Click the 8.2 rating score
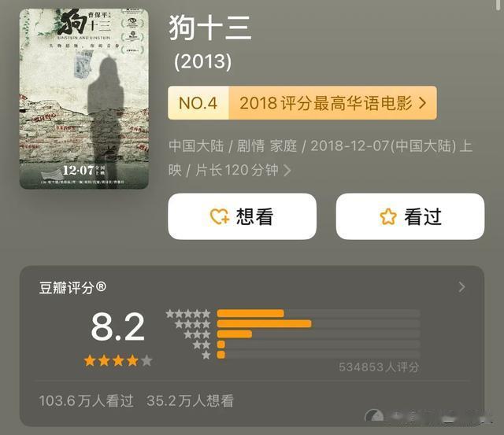This screenshot has width=504, height=435. (117, 327)
